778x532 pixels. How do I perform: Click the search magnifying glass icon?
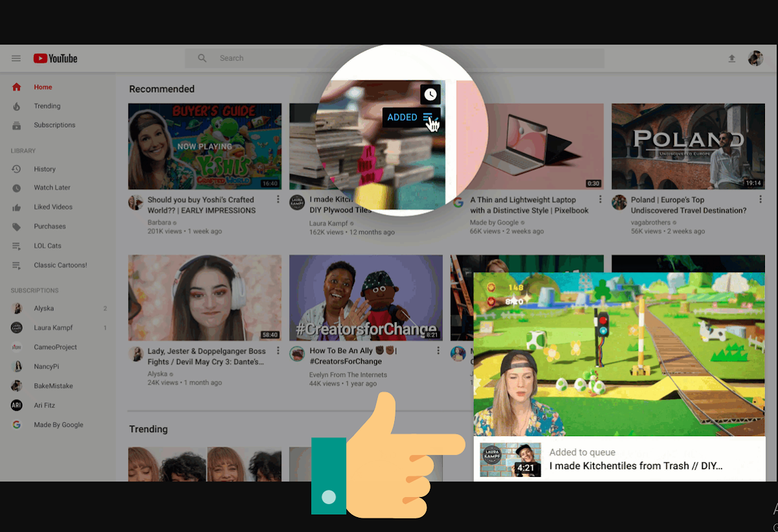coord(202,58)
